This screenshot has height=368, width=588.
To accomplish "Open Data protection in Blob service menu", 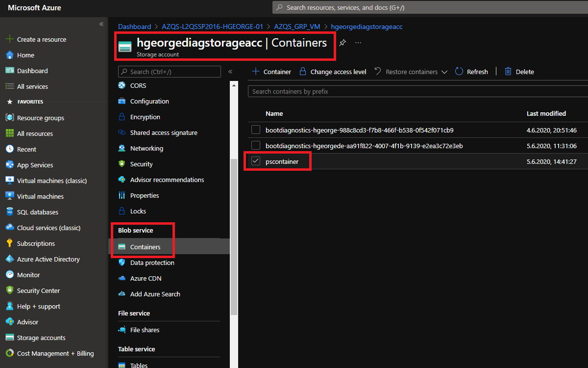I will (x=152, y=263).
